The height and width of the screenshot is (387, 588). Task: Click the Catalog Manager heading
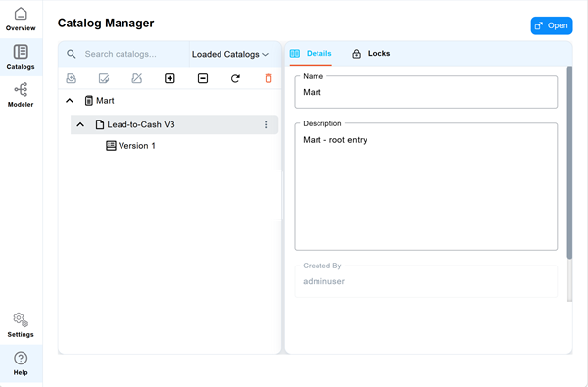coord(106,24)
